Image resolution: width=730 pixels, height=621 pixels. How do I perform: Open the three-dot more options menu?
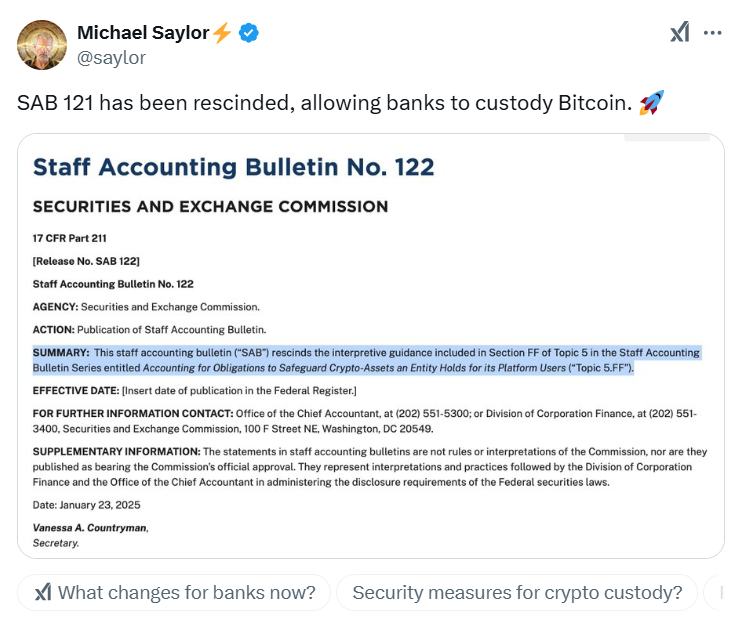[x=712, y=33]
